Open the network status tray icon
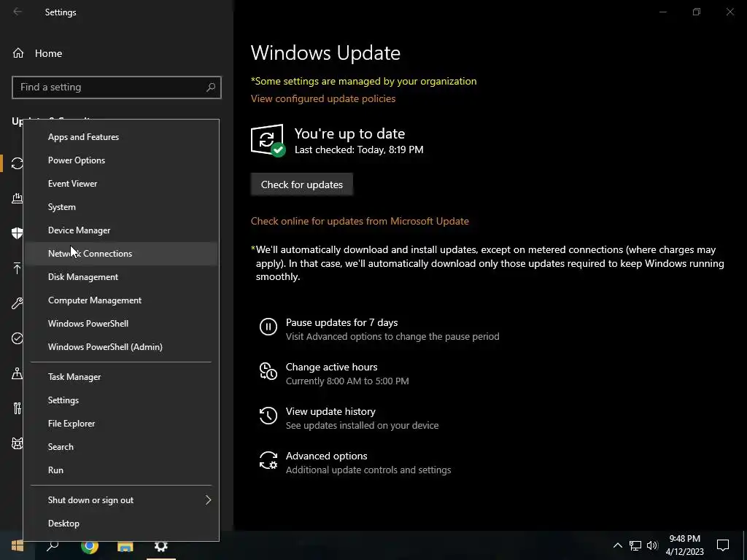 coord(635,545)
